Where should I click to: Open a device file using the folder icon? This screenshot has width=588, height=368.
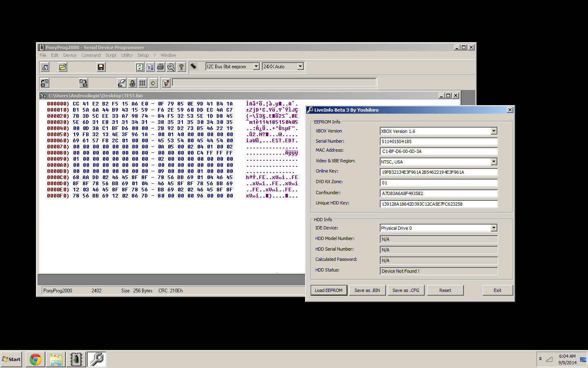tap(62, 67)
